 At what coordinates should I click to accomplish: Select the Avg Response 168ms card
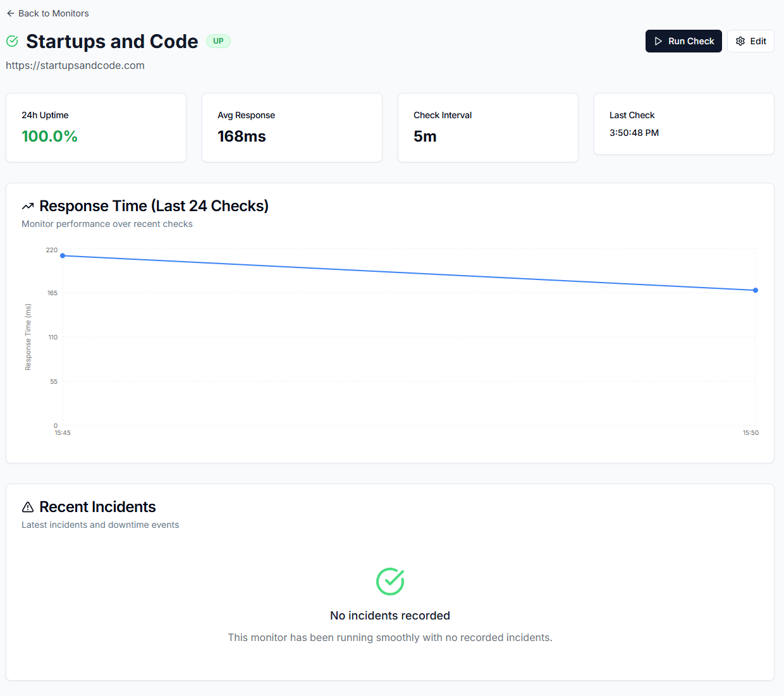coord(292,128)
